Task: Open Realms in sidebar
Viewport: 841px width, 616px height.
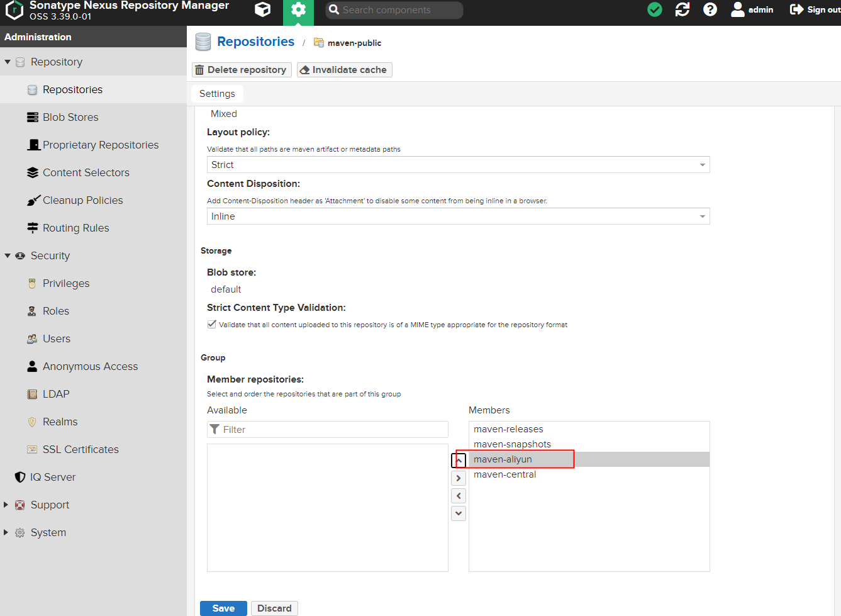Action: click(93, 422)
